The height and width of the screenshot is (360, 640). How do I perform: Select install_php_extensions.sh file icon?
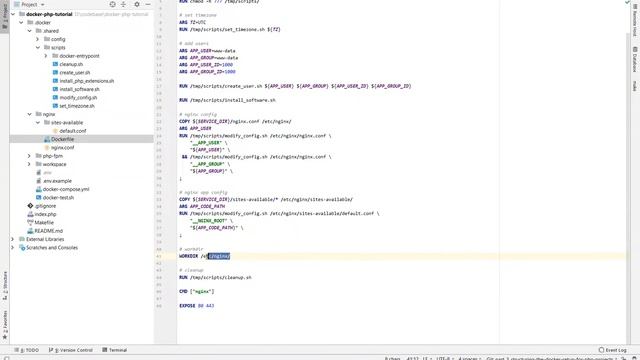[x=55, y=81]
